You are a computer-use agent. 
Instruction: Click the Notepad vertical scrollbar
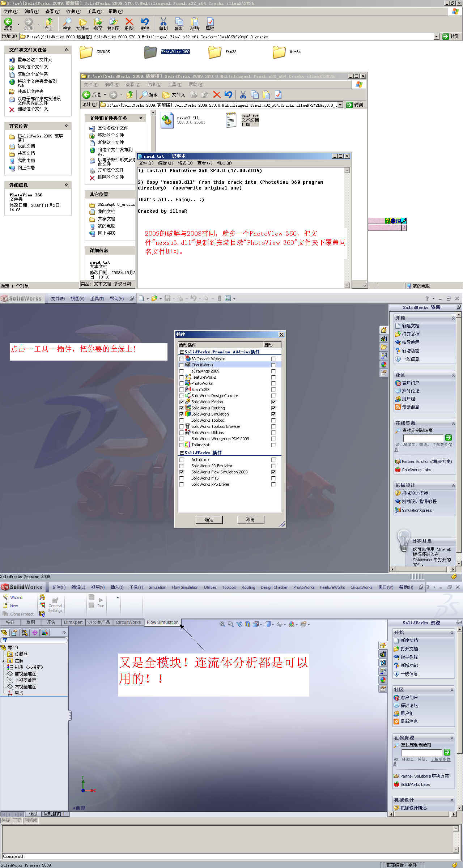347,227
